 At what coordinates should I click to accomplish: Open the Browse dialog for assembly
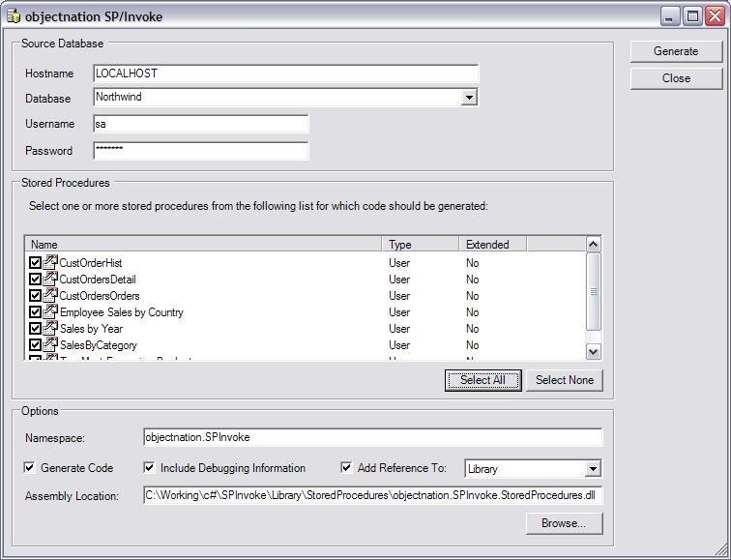click(x=564, y=523)
